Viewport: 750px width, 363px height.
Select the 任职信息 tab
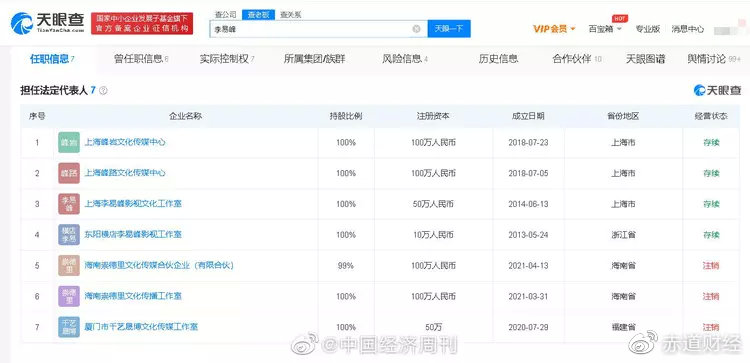pos(52,59)
